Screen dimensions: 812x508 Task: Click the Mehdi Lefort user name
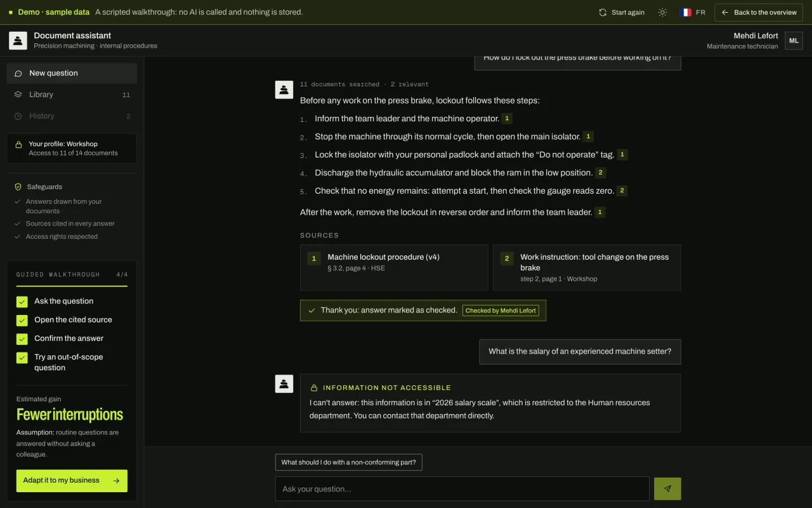click(x=756, y=36)
